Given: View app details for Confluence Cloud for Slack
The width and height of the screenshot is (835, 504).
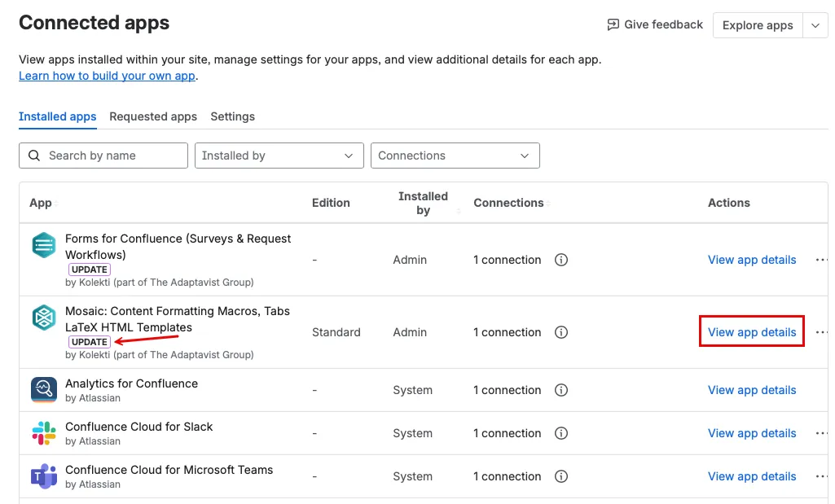Looking at the screenshot, I should (752, 433).
